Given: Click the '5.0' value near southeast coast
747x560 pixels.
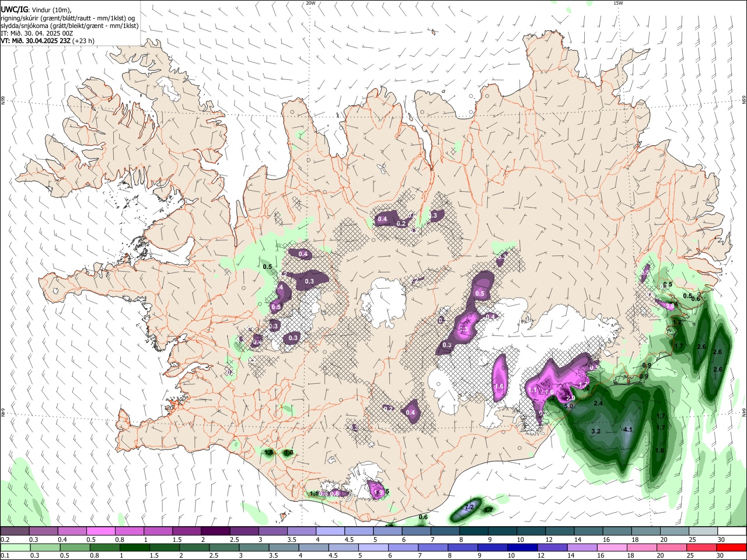Looking at the screenshot, I should (x=568, y=405).
